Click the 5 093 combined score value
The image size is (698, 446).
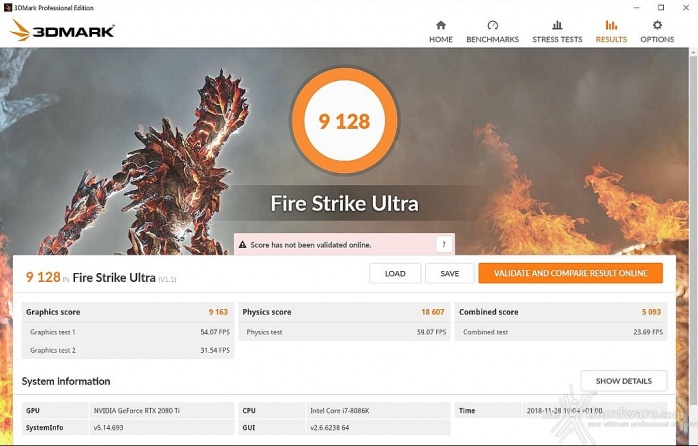point(651,312)
